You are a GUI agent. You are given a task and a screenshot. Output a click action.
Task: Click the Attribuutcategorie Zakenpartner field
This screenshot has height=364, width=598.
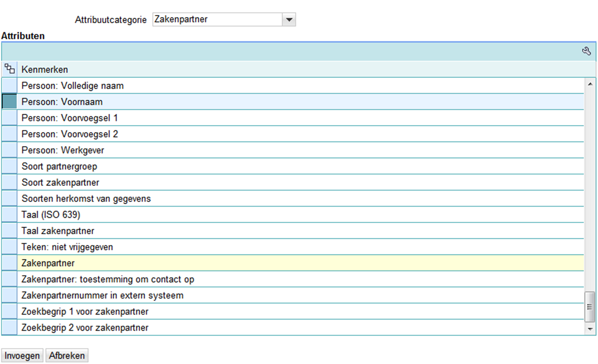tap(217, 19)
